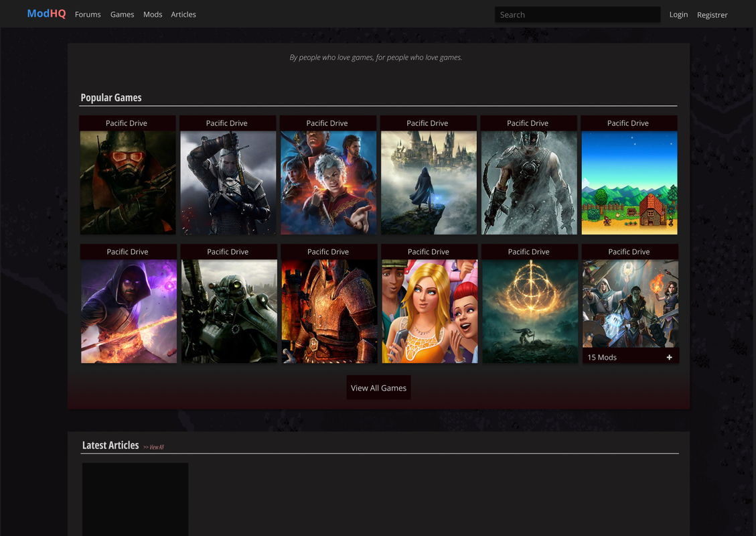Open the power armor soldier game thumbnail
Viewport: 756px width, 536px height.
[229, 311]
